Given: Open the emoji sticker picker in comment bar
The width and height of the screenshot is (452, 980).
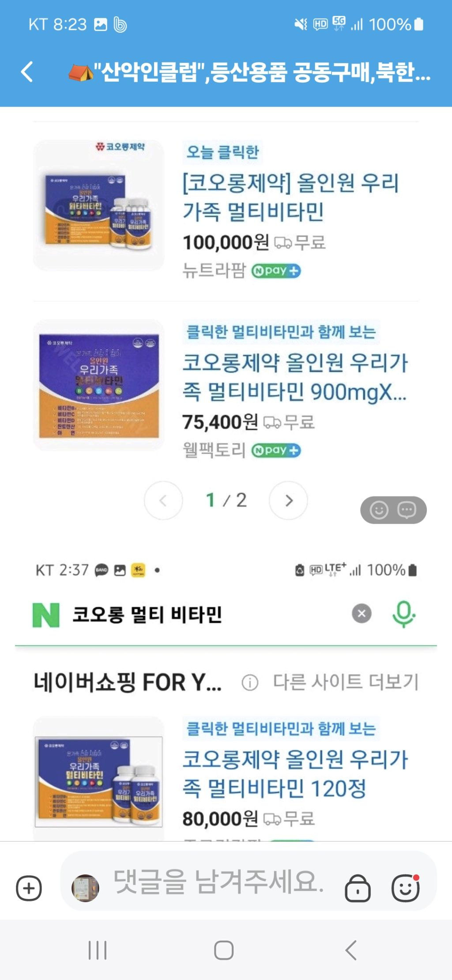Looking at the screenshot, I should tap(405, 888).
